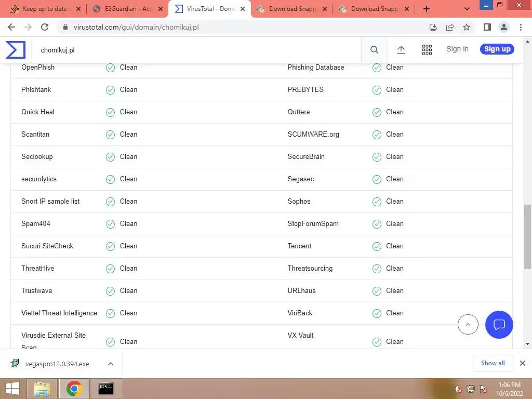Click the green check icon beside SecureBrain
The image size is (532, 399).
pyautogui.click(x=377, y=157)
